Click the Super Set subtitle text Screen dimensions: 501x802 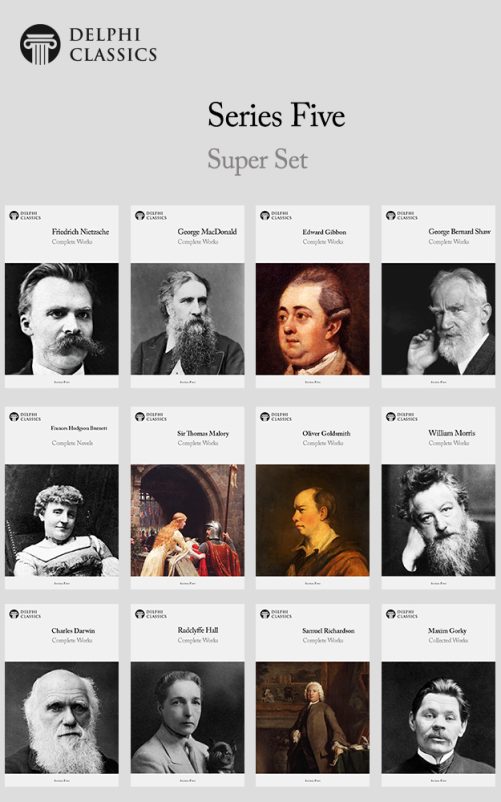[258, 160]
